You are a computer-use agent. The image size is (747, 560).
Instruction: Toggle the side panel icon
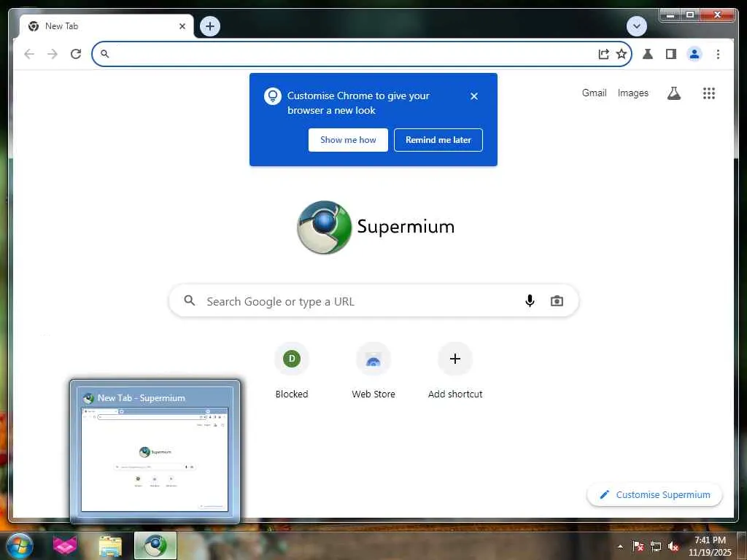671,54
